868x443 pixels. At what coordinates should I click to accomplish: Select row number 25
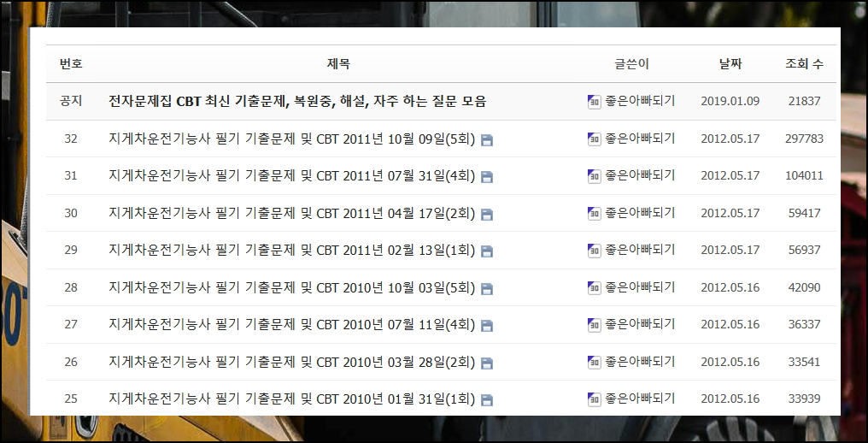71,399
